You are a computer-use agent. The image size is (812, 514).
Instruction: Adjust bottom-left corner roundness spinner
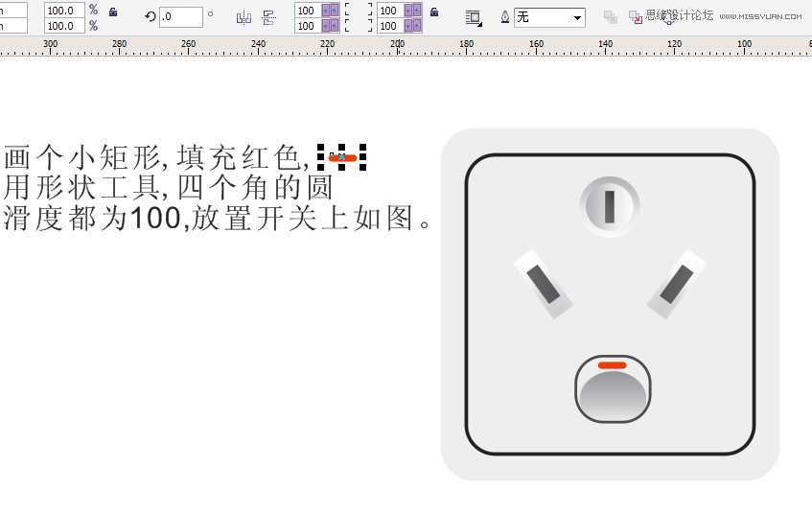pos(331,25)
